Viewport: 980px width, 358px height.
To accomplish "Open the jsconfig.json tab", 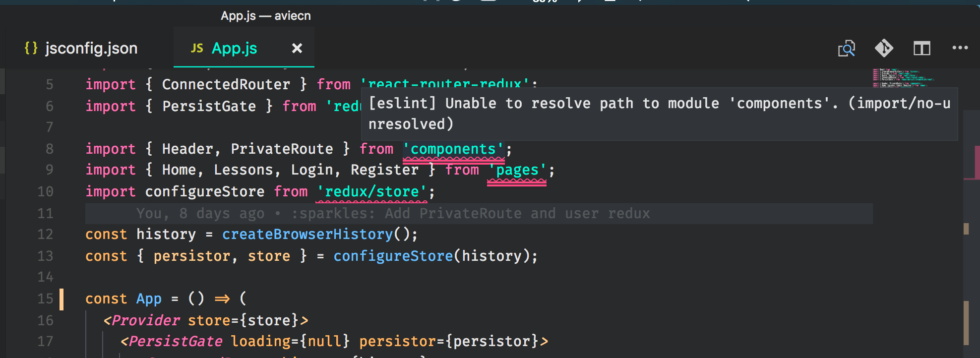I will click(82, 48).
